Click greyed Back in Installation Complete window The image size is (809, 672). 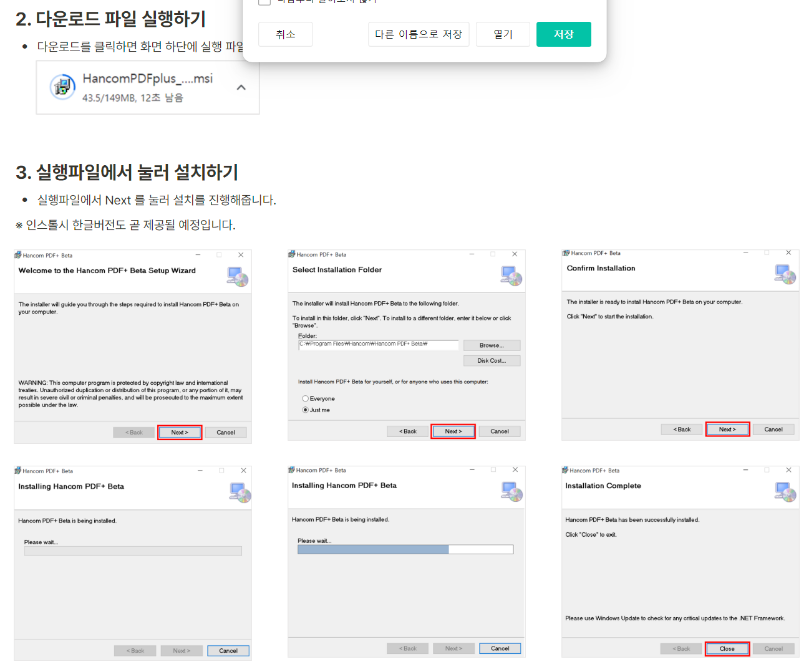click(681, 649)
